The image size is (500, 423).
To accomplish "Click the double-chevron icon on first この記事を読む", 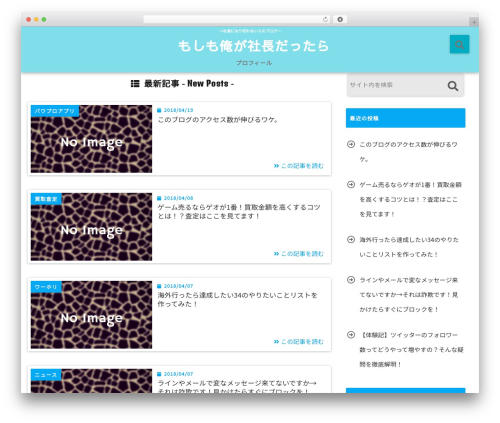I will tap(276, 166).
